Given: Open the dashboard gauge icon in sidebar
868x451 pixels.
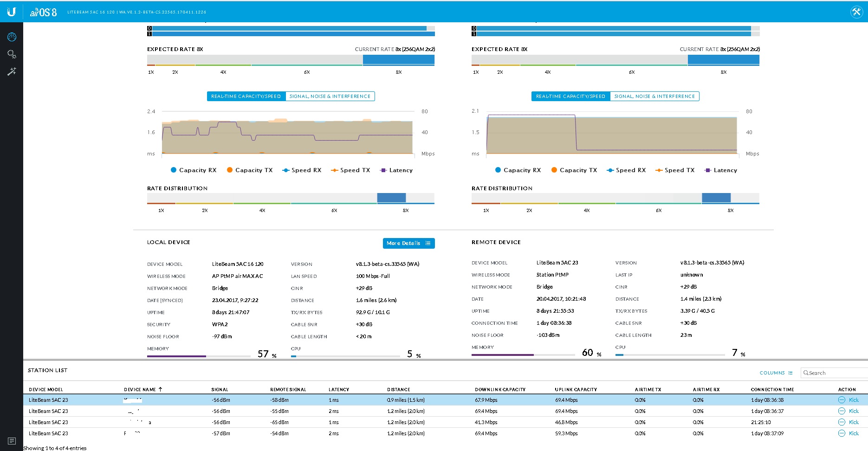Looking at the screenshot, I should tap(12, 37).
